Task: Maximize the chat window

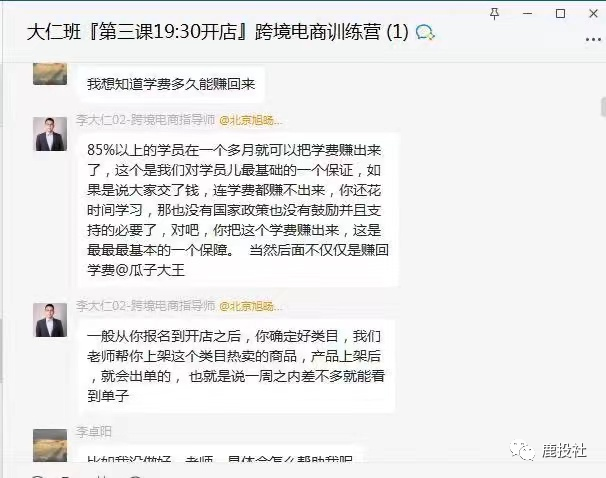Action: 560,14
